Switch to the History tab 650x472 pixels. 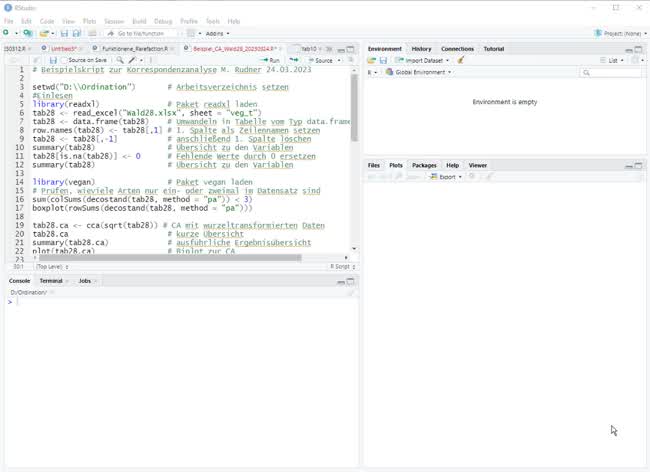coord(421,49)
